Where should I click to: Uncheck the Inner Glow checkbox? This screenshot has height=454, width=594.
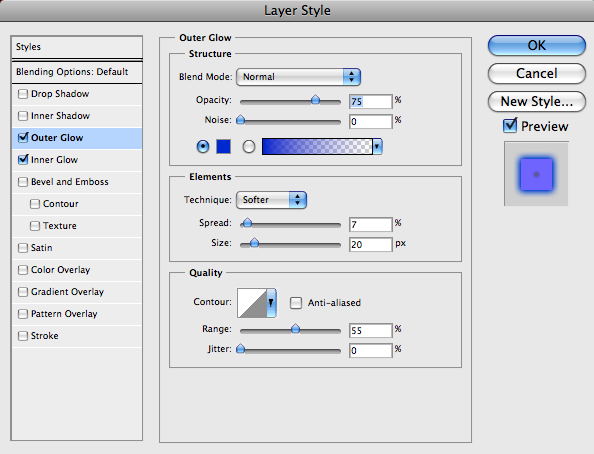pyautogui.click(x=23, y=160)
